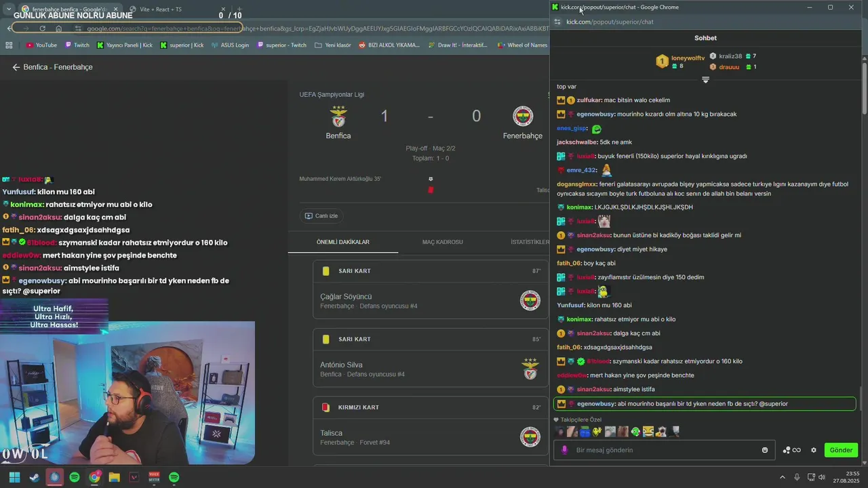
Task: Show hidden system tray icons
Action: click(x=782, y=477)
